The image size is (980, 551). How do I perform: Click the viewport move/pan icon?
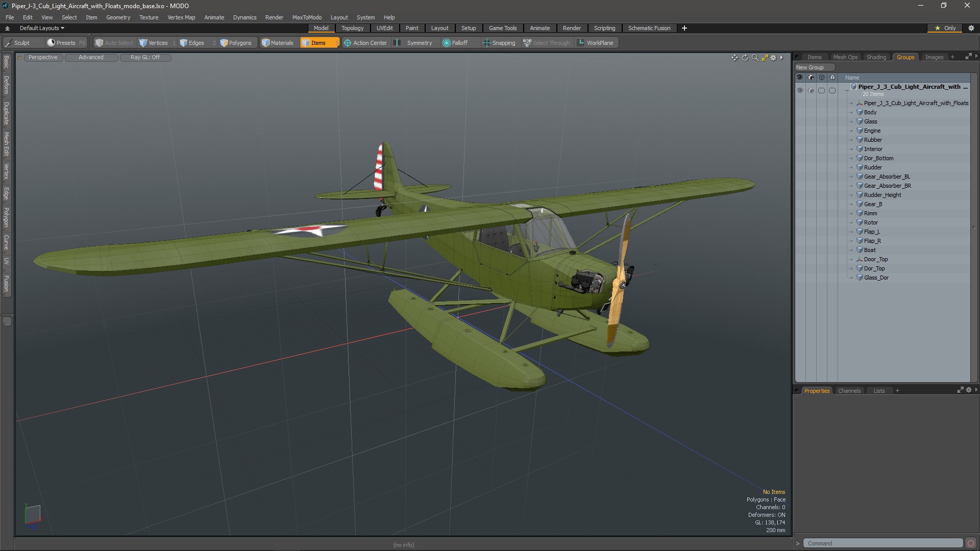coord(734,58)
